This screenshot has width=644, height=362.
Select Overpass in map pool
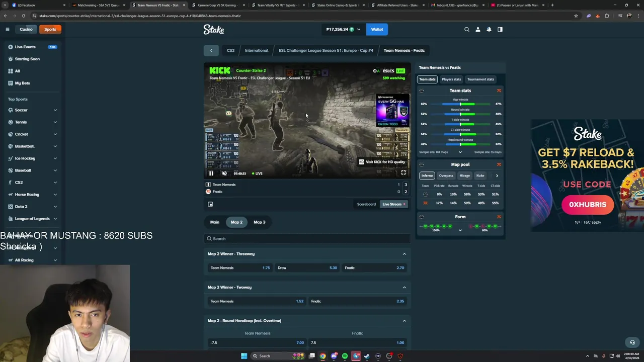click(x=446, y=175)
